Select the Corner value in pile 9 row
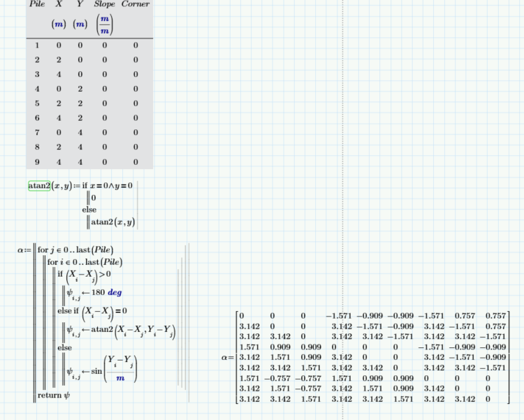 (136, 162)
